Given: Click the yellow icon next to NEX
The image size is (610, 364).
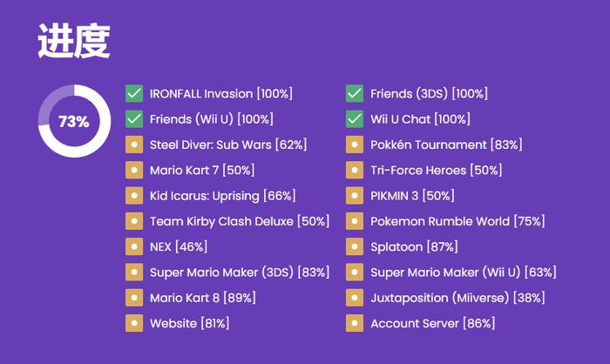Looking at the screenshot, I should [134, 246].
